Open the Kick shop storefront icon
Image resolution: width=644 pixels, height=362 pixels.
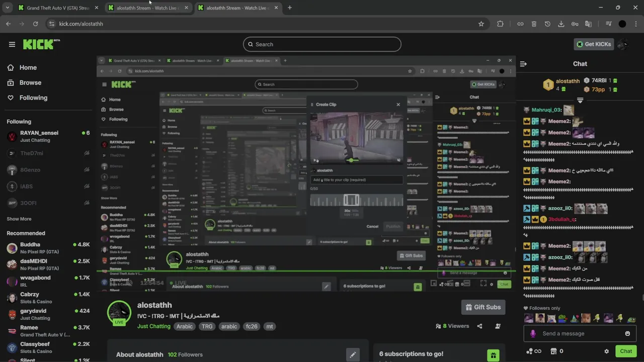coord(554,351)
